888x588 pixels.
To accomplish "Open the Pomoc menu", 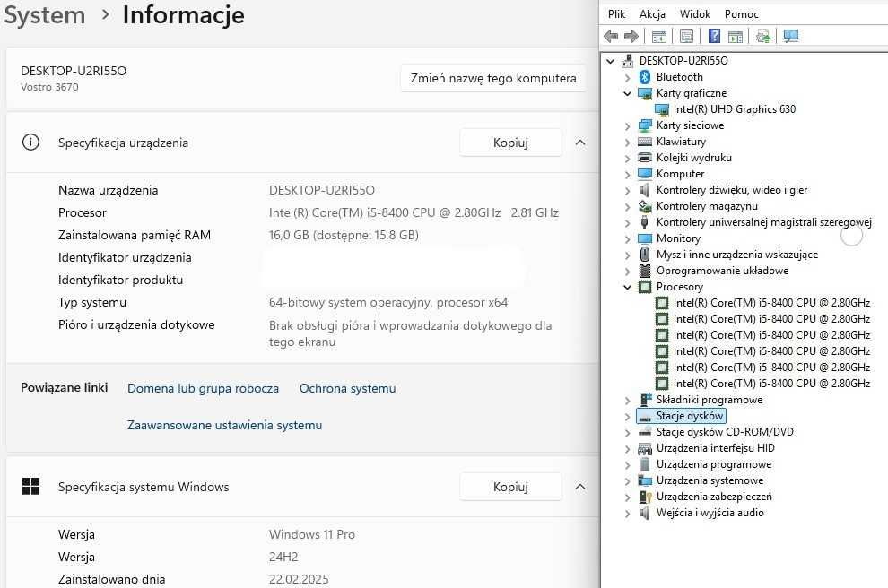I will [x=741, y=14].
